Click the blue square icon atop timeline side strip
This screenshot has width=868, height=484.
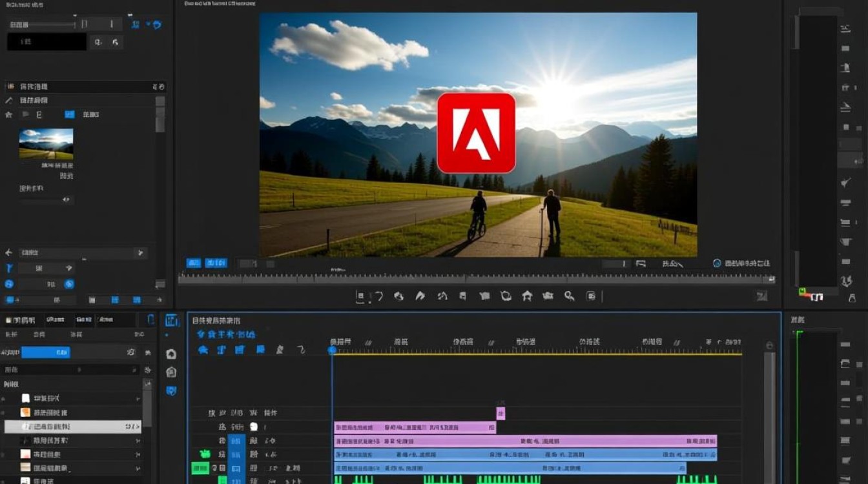pyautogui.click(x=171, y=321)
